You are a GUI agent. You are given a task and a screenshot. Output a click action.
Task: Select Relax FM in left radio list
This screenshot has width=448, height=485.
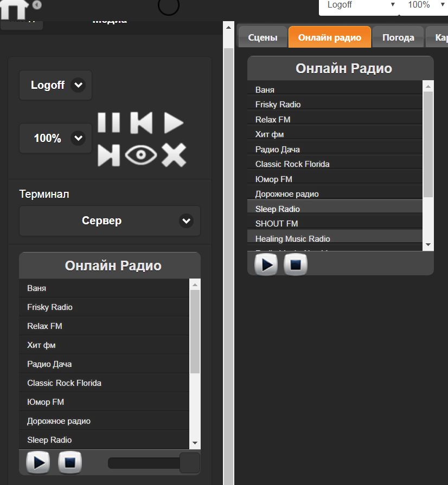tap(44, 326)
